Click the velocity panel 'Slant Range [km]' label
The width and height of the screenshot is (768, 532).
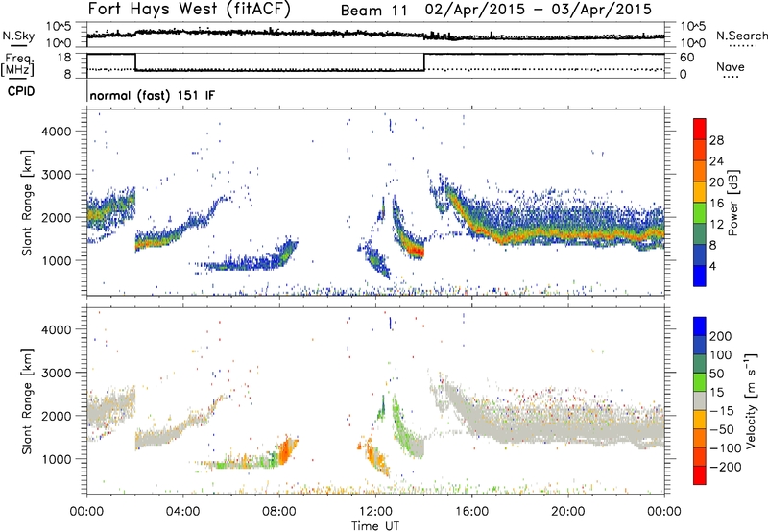(x=27, y=400)
